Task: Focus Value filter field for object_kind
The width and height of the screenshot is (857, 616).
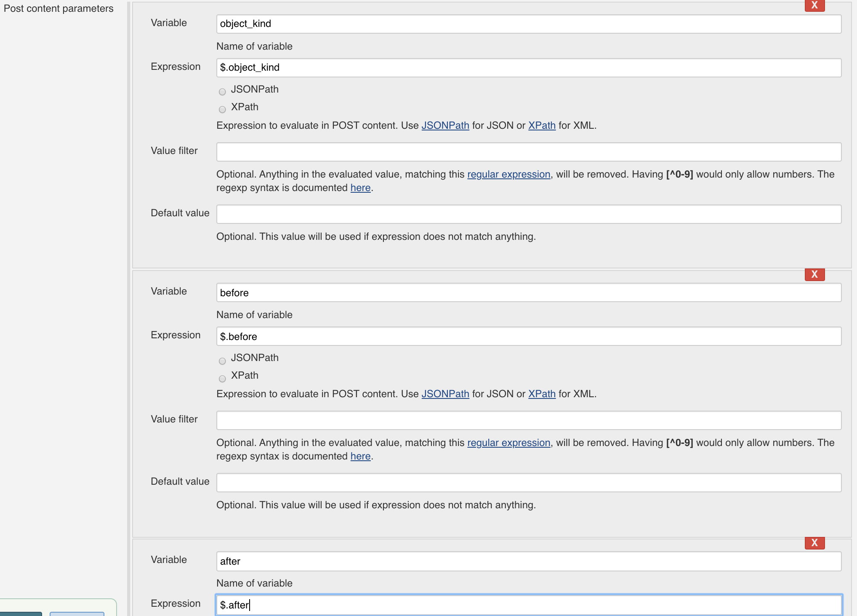Action: pyautogui.click(x=529, y=152)
